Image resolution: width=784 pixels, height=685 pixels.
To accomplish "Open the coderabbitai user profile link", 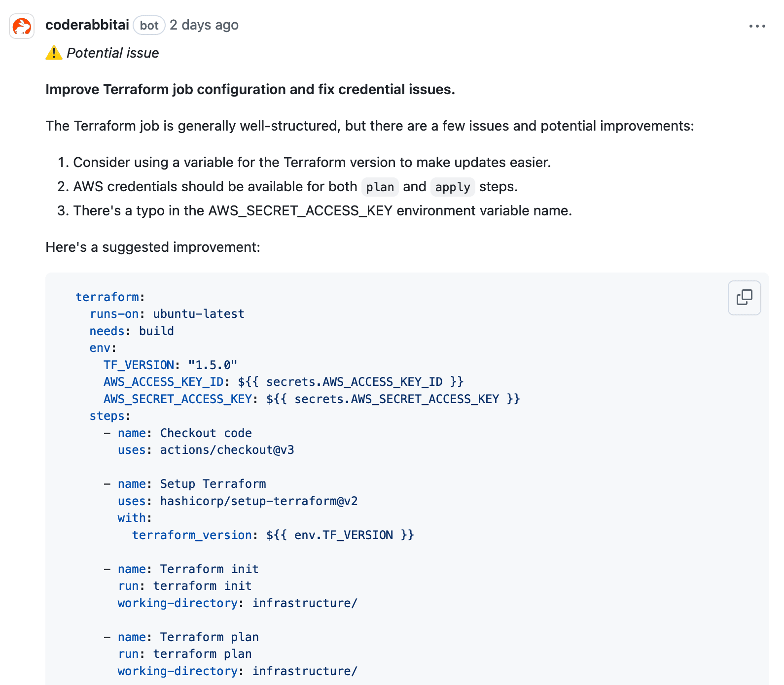I will [x=87, y=25].
